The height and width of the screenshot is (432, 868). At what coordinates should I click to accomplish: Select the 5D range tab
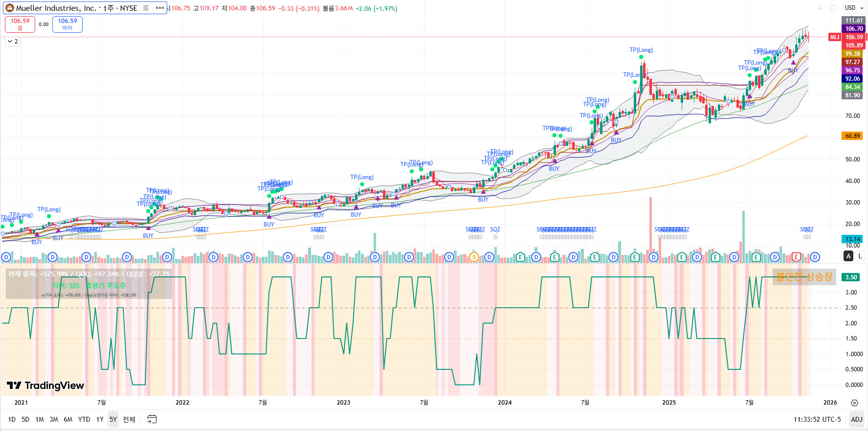click(x=25, y=419)
